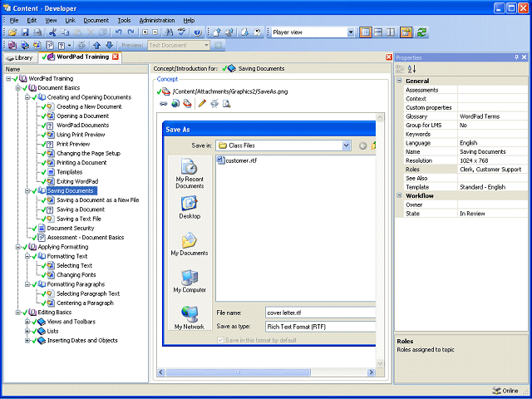Click the pencil edit icon under Concept
The width and height of the screenshot is (532, 399).
(x=202, y=103)
